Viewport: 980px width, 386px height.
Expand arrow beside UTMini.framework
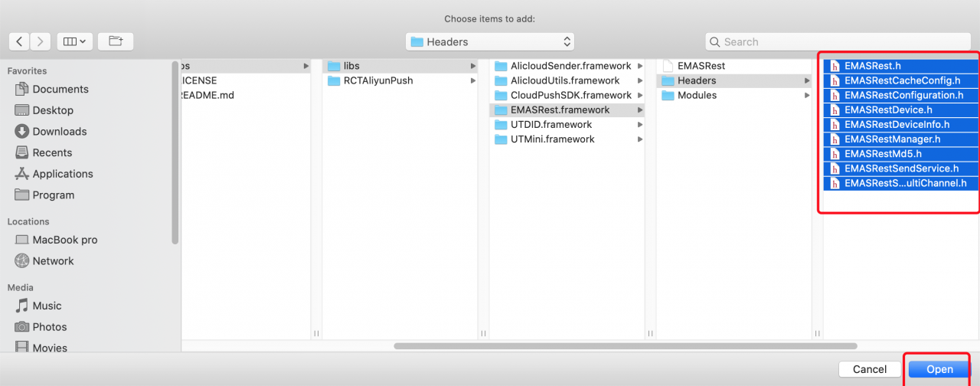pos(640,139)
